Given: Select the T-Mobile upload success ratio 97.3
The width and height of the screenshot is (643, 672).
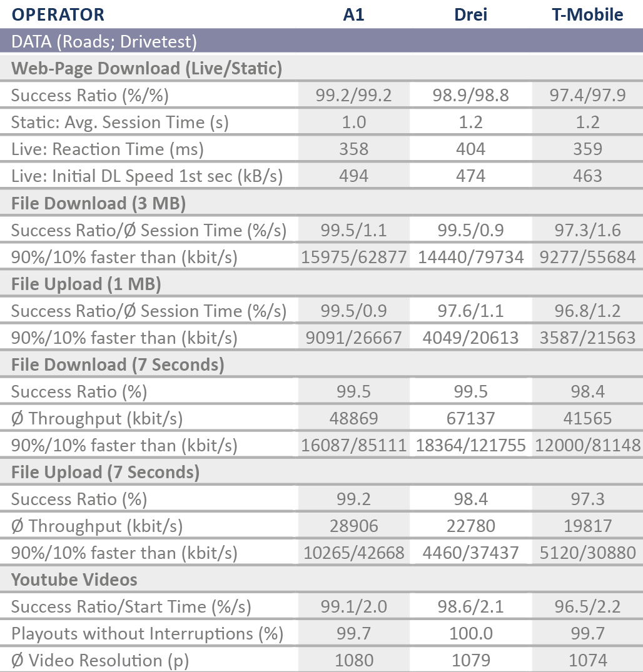Looking at the screenshot, I should pos(588,499).
